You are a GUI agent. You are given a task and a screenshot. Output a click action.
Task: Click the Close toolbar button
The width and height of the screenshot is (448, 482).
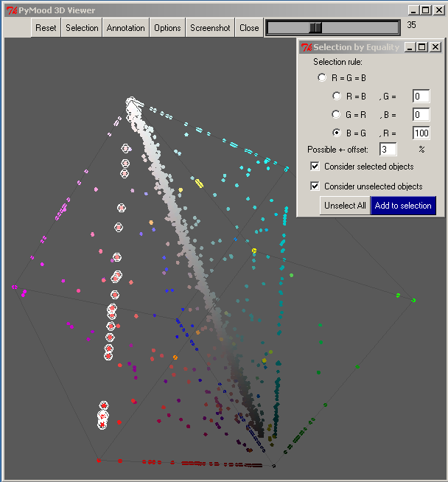[249, 28]
